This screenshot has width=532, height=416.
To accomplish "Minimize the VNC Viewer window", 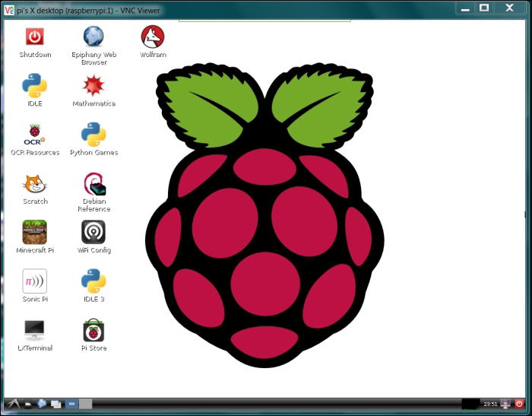I will pos(465,8).
